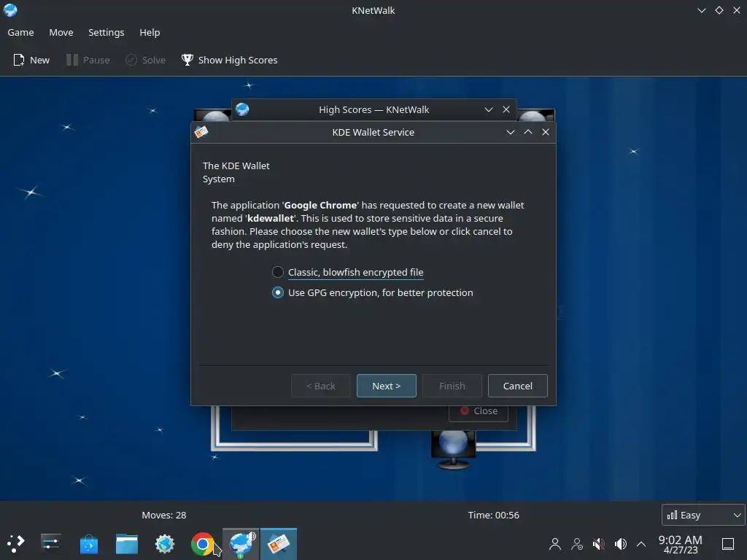The height and width of the screenshot is (560, 747).
Task: Open system settings sliders icon in taskbar
Action: 50,543
